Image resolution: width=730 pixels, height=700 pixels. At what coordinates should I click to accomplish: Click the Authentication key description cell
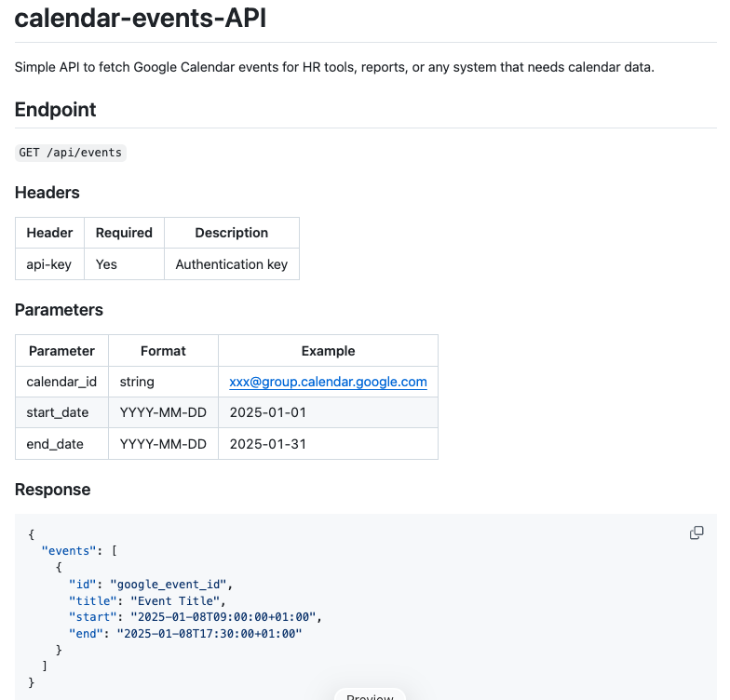(232, 264)
